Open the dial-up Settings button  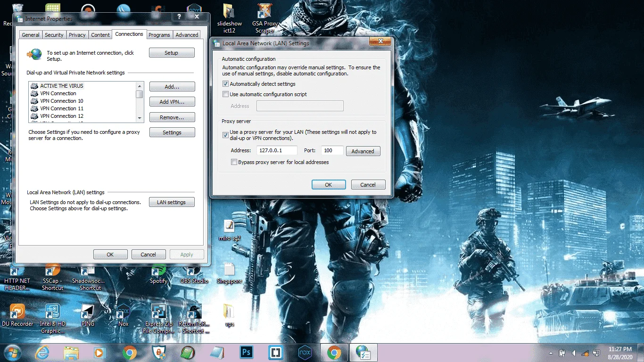[172, 132]
